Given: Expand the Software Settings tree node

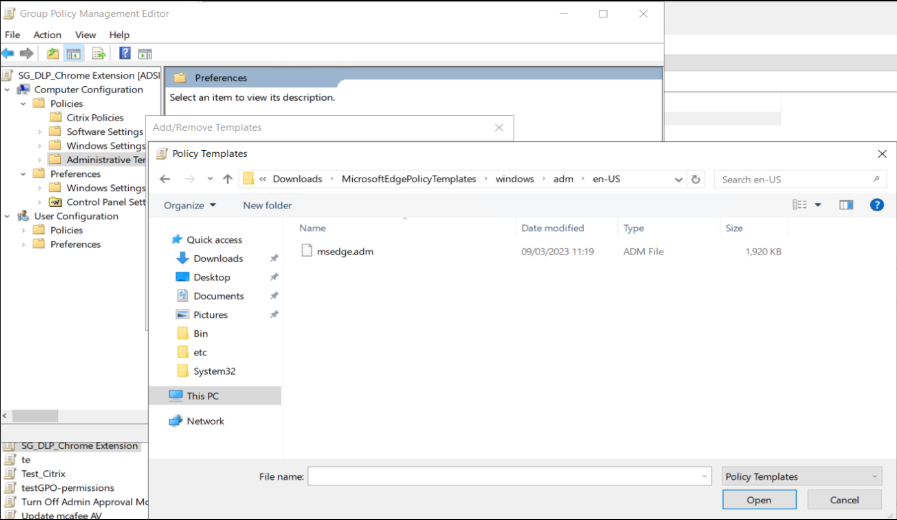Looking at the screenshot, I should coord(39,132).
